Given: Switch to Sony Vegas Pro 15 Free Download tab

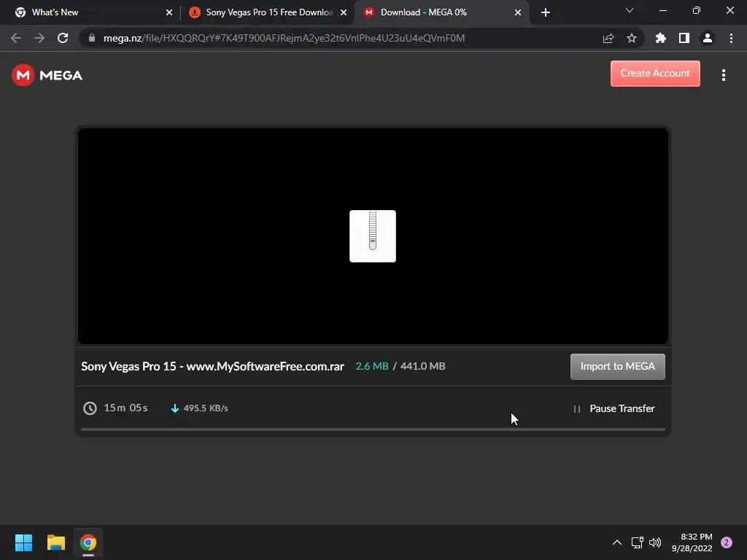Looking at the screenshot, I should [267, 12].
